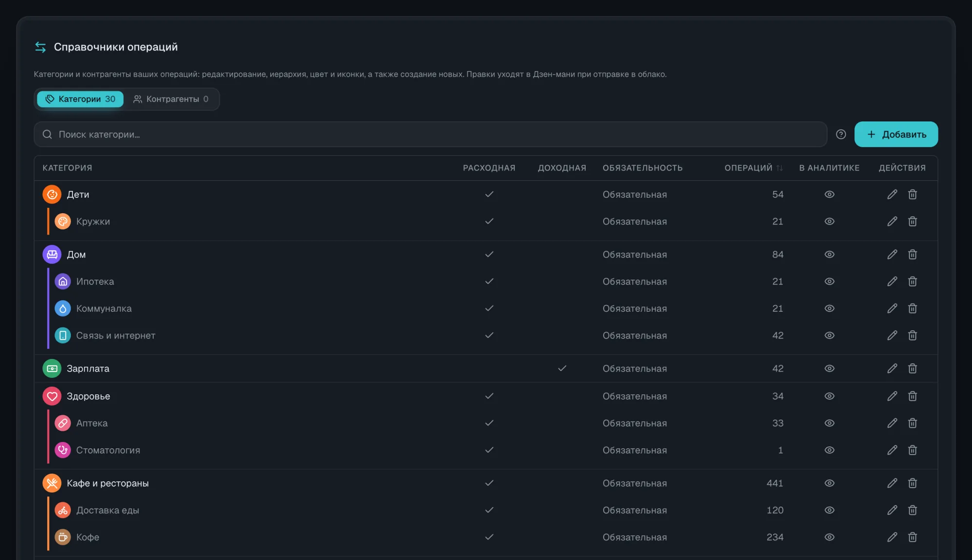
Task: Focus the Поиск категории search field
Action: pos(430,135)
